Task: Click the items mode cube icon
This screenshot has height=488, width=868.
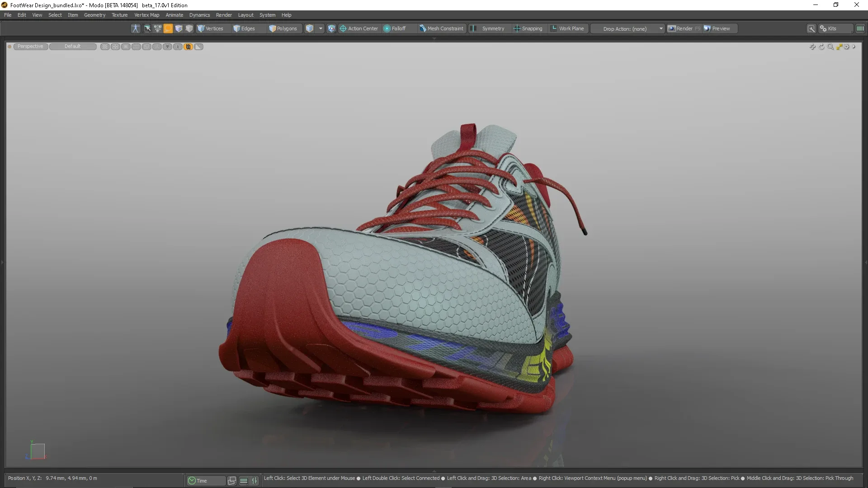Action: click(179, 28)
